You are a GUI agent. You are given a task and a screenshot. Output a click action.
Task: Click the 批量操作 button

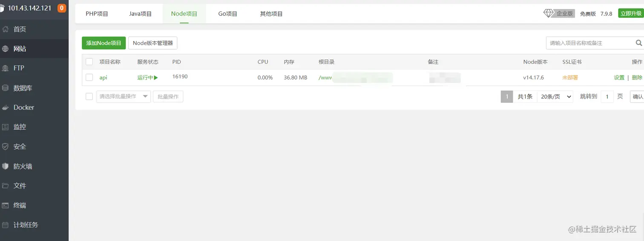click(168, 97)
